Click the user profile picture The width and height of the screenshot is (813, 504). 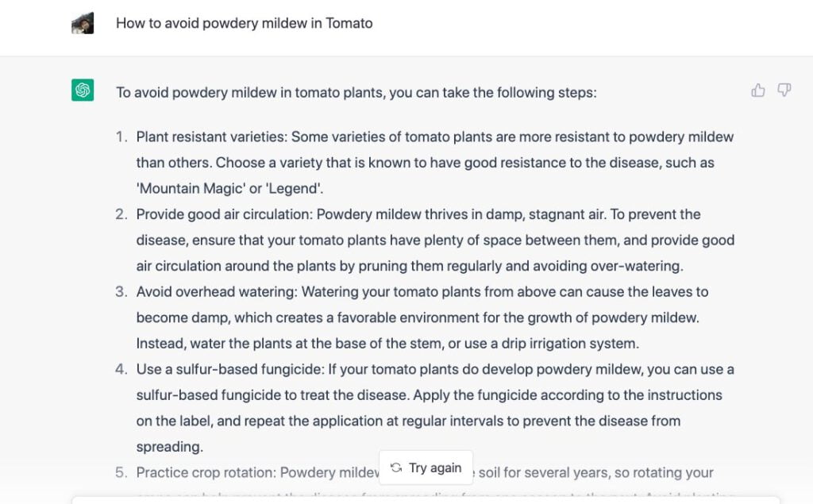[x=83, y=23]
